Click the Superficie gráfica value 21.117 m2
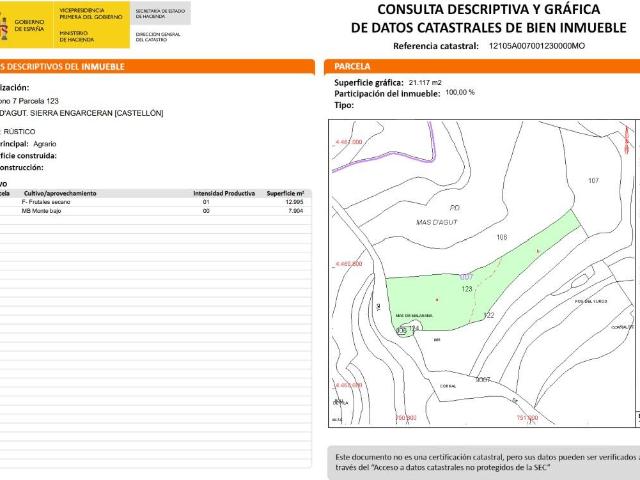 coord(425,82)
